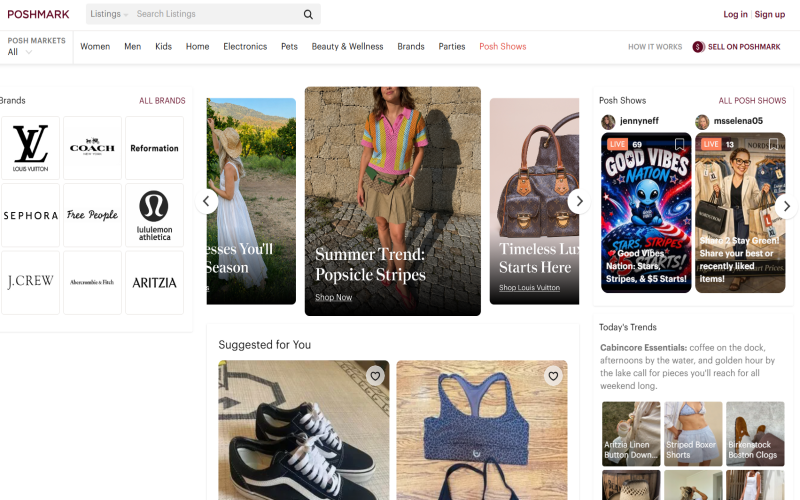This screenshot has height=500, width=800.
Task: Click the jennyneff username
Action: click(x=639, y=121)
